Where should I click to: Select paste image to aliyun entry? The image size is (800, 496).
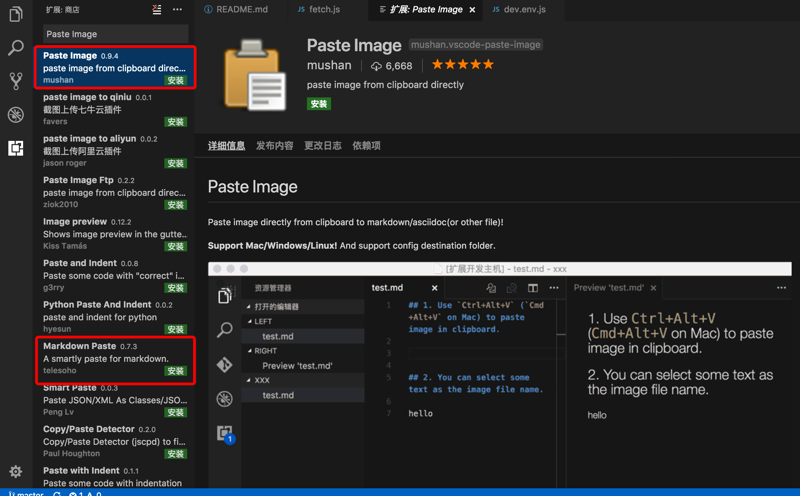(x=115, y=151)
